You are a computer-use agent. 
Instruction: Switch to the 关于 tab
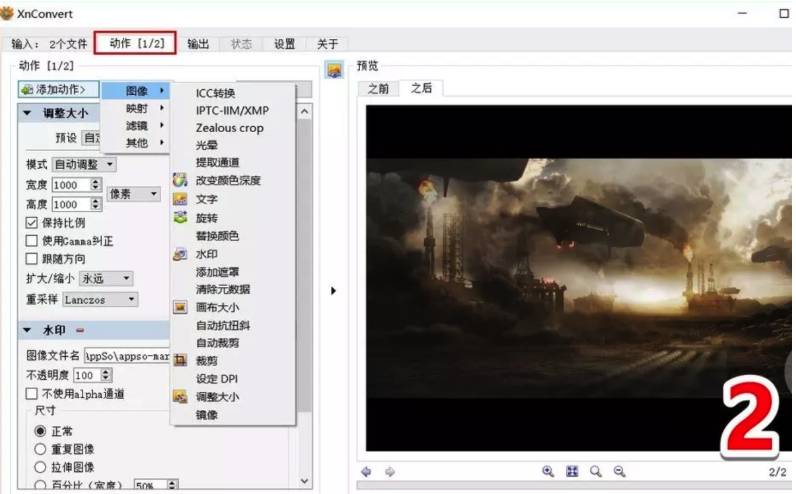[327, 44]
